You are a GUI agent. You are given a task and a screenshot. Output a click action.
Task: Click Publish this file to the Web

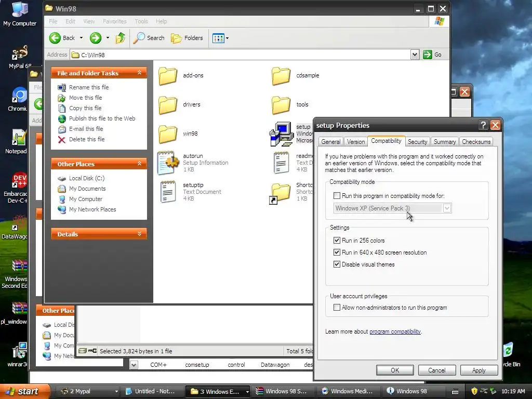tap(102, 118)
